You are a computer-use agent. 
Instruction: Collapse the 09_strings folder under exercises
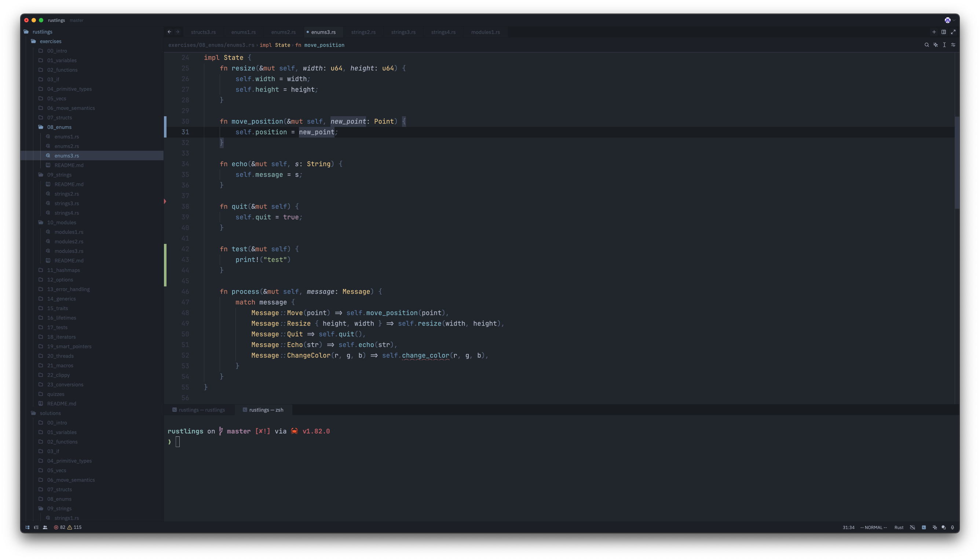tap(59, 175)
